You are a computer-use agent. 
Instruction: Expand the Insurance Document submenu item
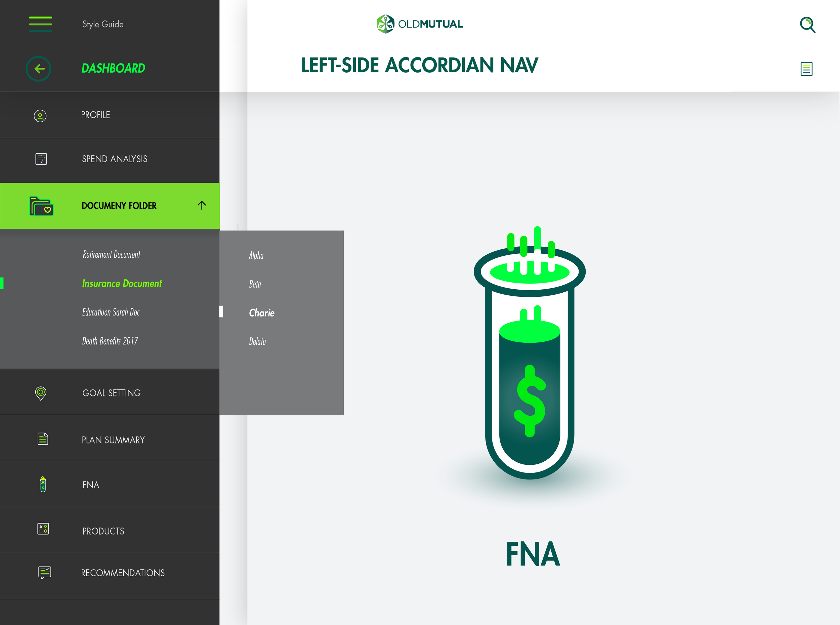122,283
